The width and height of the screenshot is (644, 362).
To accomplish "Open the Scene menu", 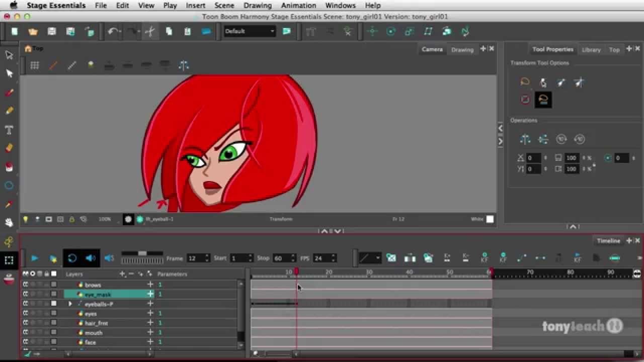I will (224, 6).
